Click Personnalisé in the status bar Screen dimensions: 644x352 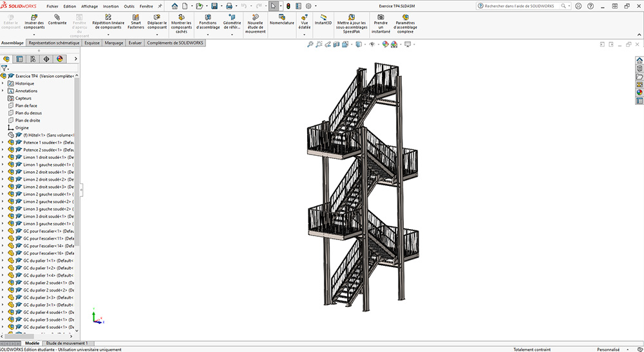click(608, 349)
